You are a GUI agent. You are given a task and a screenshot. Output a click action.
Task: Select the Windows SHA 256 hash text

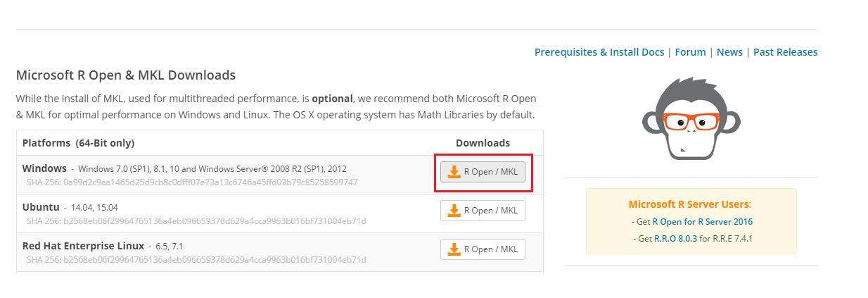[x=192, y=182]
